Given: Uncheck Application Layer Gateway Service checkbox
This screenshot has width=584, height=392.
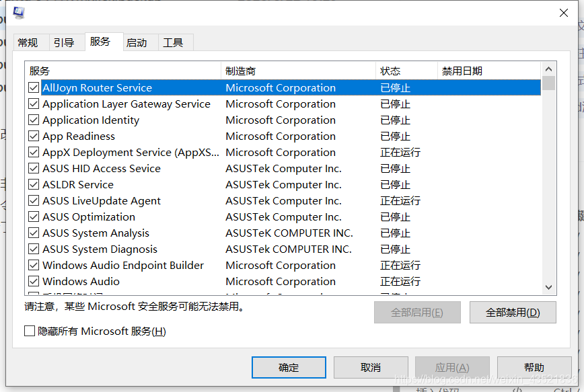Looking at the screenshot, I should (34, 104).
